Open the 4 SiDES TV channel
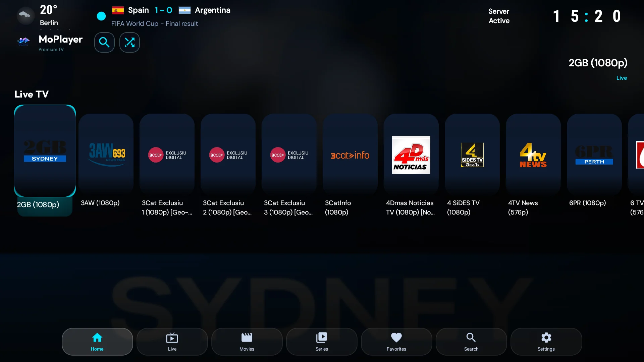Viewport: 644px width, 362px height. [x=472, y=154]
